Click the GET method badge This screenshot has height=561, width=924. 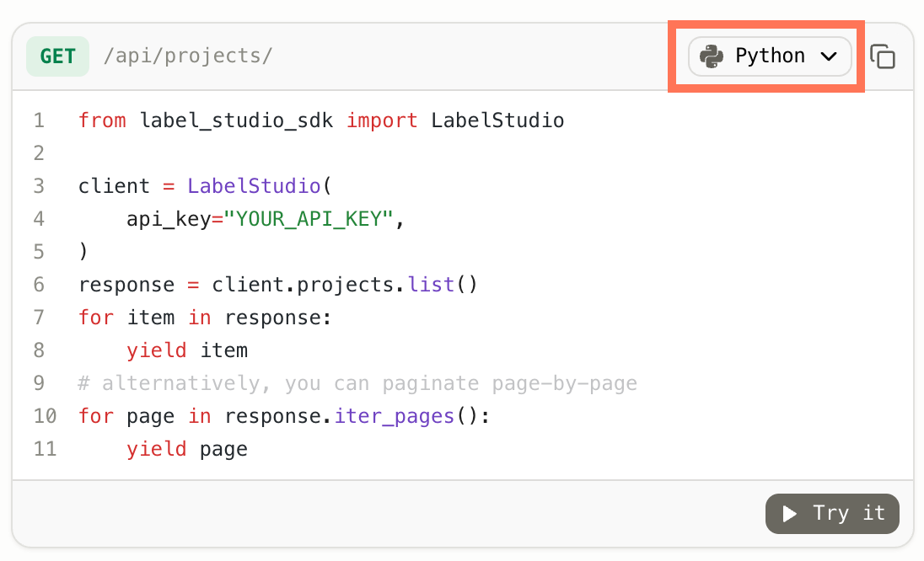(x=57, y=56)
